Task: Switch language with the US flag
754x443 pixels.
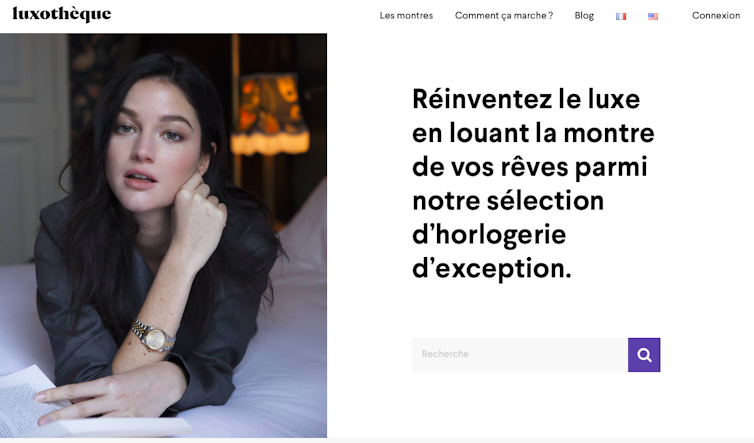Action: (x=653, y=16)
